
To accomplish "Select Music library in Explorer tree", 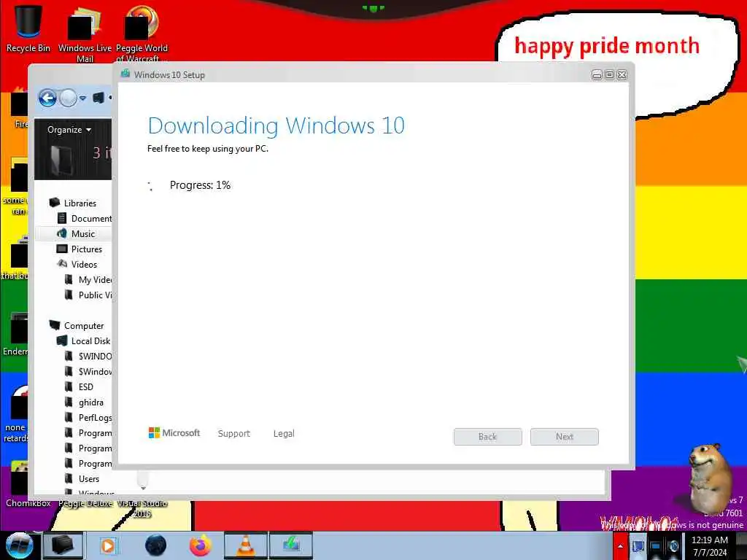I will [x=83, y=233].
